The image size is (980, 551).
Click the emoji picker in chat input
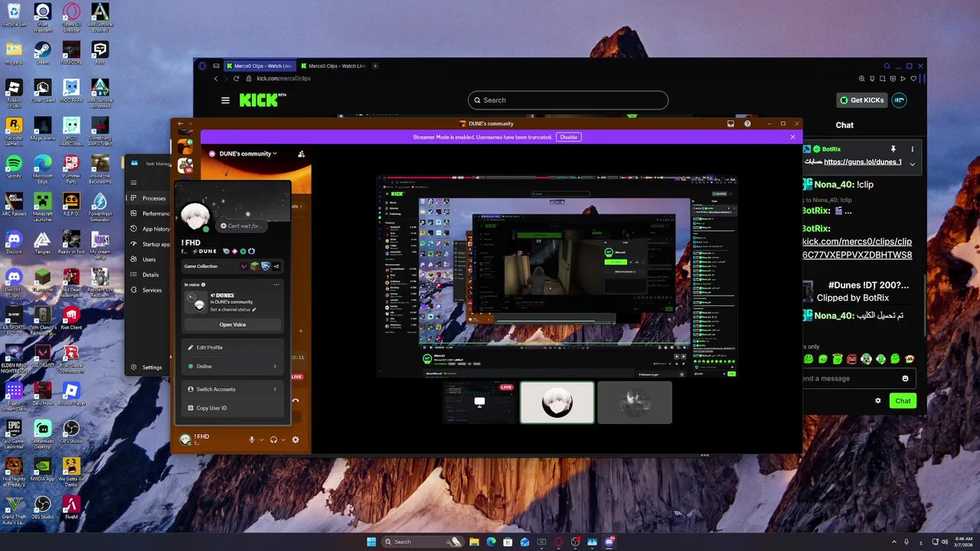(906, 378)
